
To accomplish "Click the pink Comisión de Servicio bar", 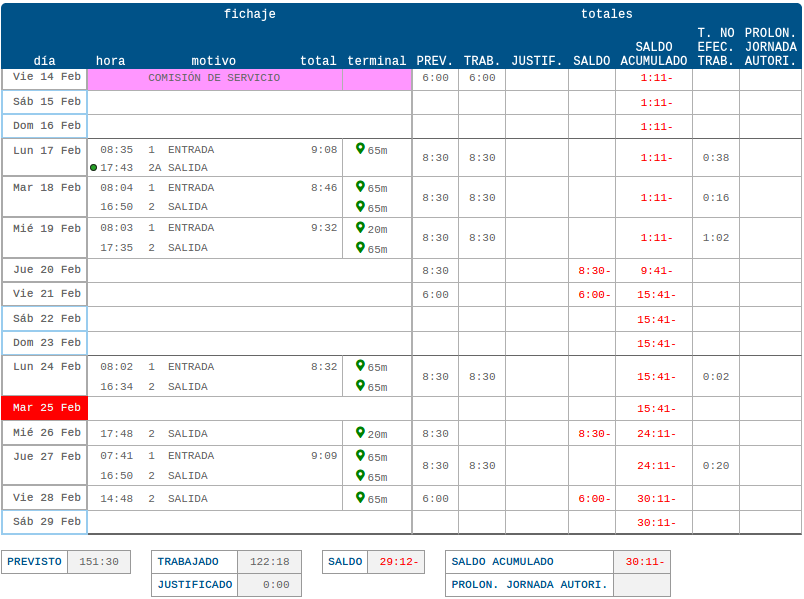I will point(214,78).
